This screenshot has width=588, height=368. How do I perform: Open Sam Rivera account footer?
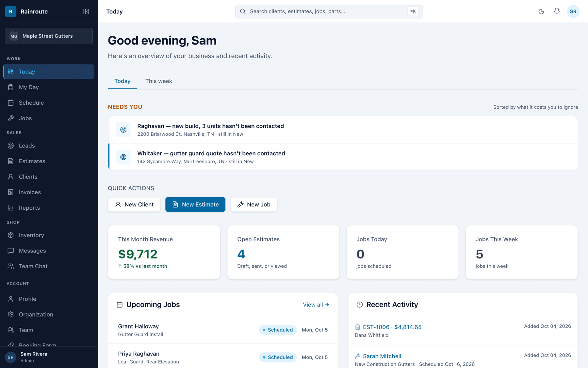(x=49, y=357)
